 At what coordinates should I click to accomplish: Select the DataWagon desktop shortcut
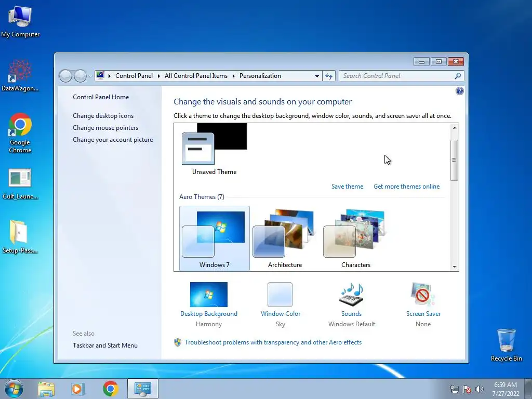point(20,75)
